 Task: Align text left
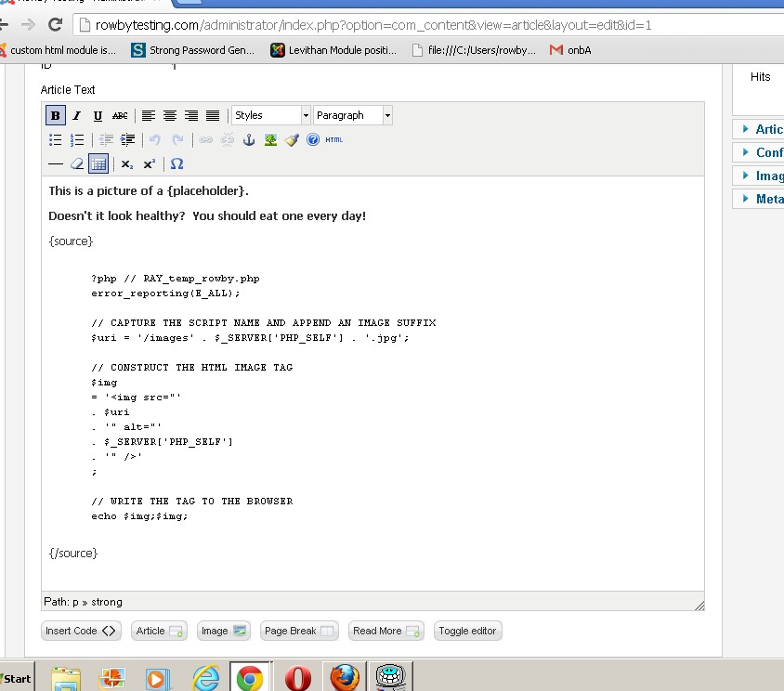(x=148, y=115)
